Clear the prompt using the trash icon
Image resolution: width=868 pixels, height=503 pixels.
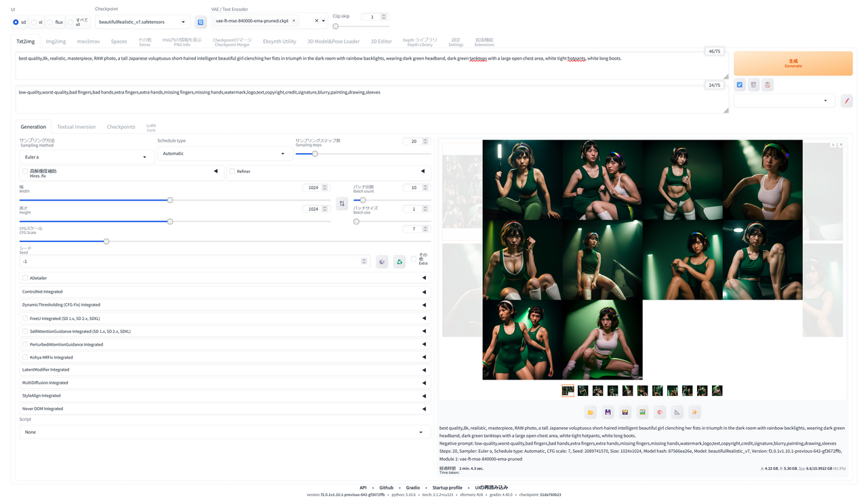click(x=753, y=85)
